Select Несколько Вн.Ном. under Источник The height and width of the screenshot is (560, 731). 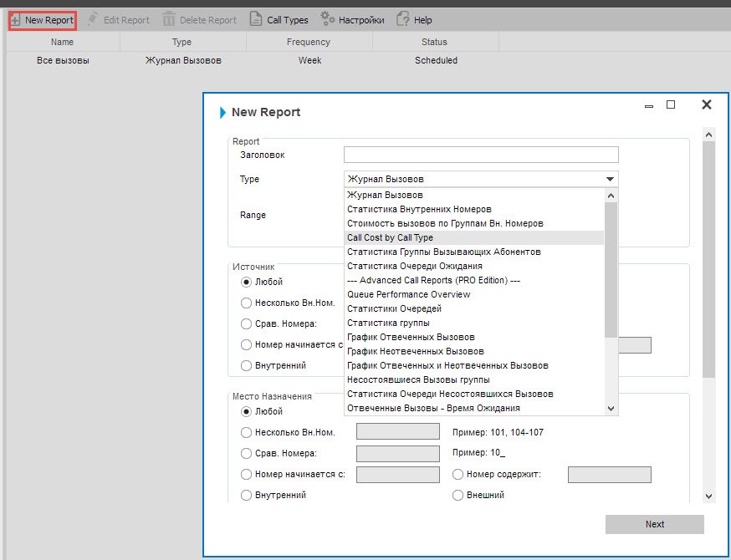pos(246,303)
